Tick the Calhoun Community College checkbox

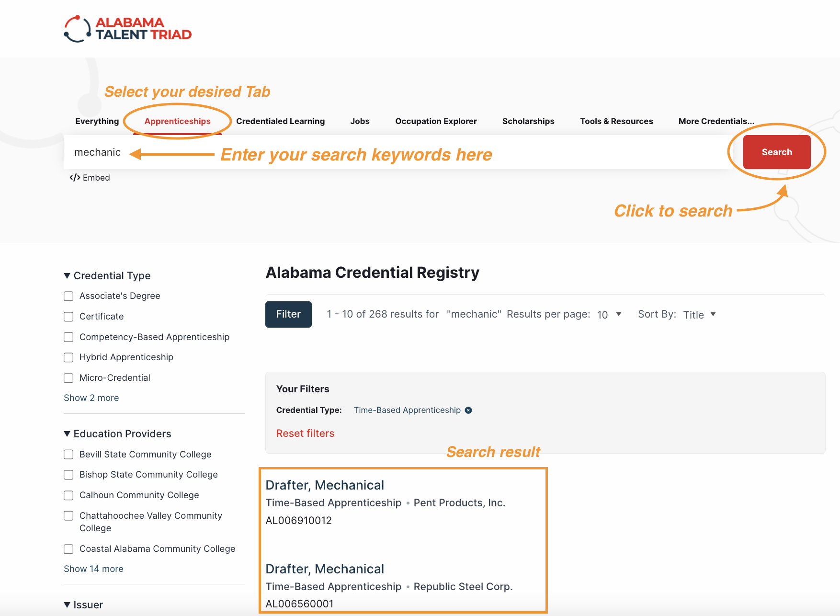click(68, 495)
